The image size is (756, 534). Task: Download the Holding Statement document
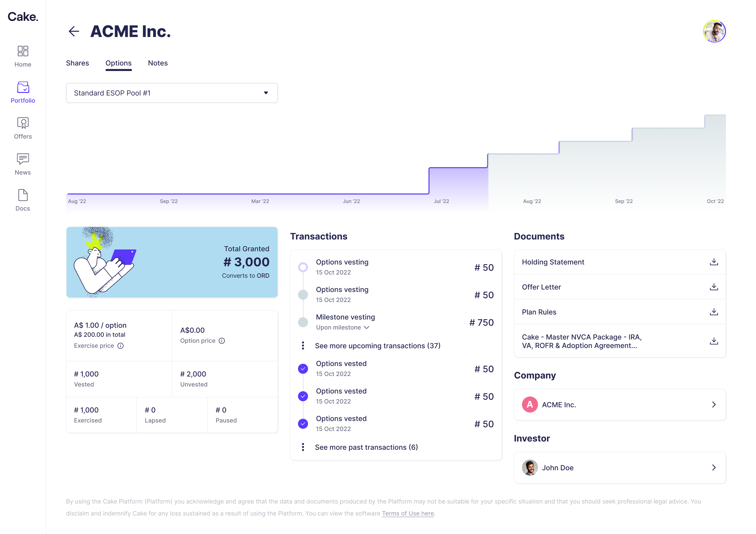pyautogui.click(x=713, y=262)
